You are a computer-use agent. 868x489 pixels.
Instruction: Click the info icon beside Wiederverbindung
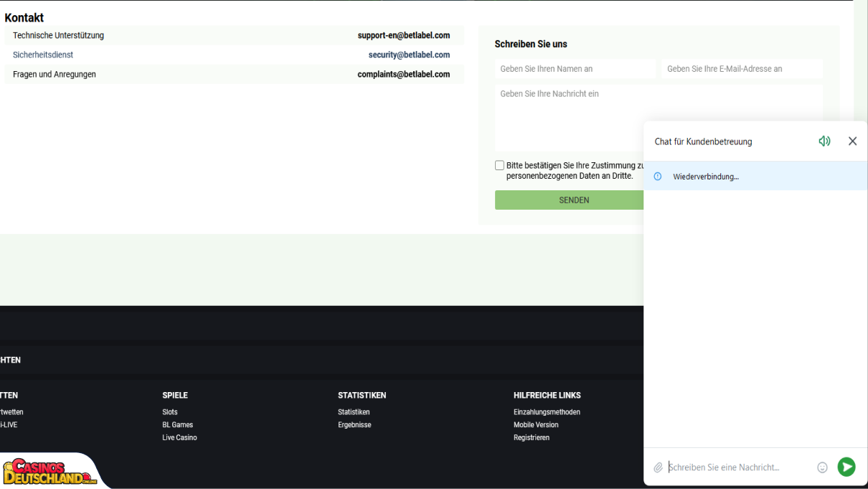(x=658, y=177)
